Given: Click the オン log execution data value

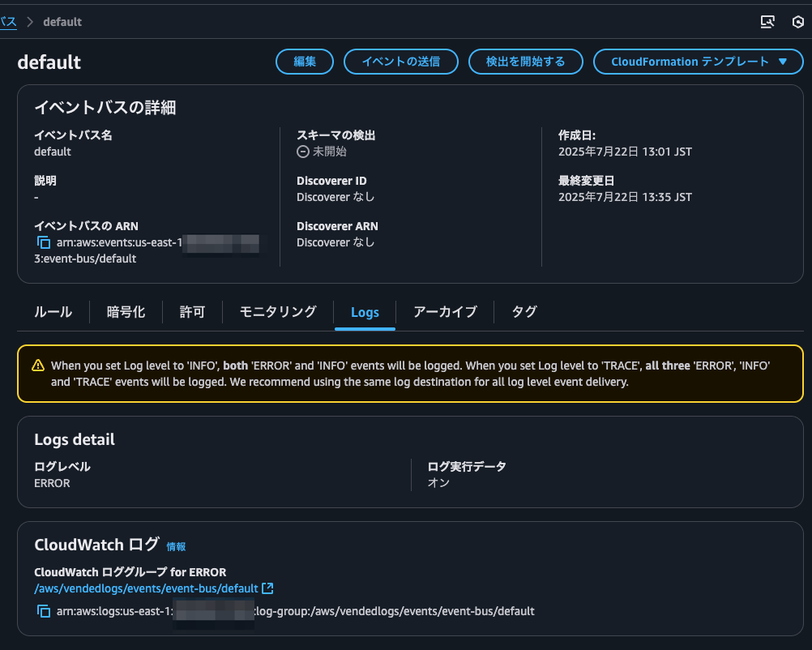Looking at the screenshot, I should point(438,483).
